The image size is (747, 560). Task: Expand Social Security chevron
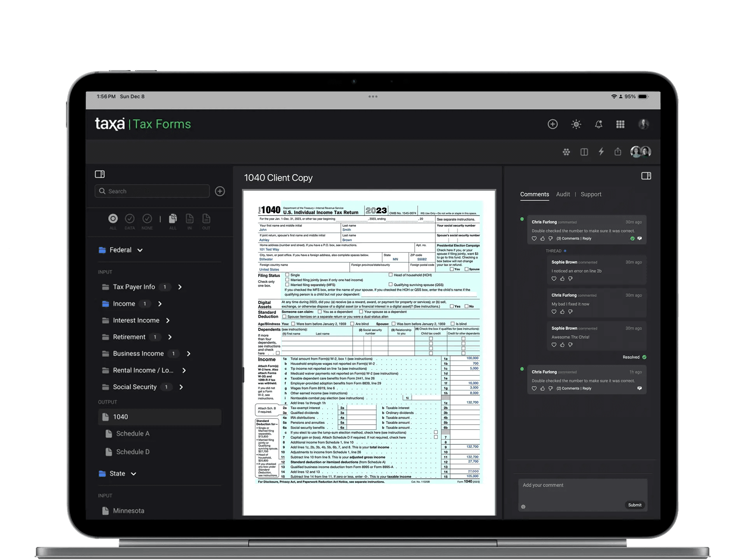click(x=181, y=387)
